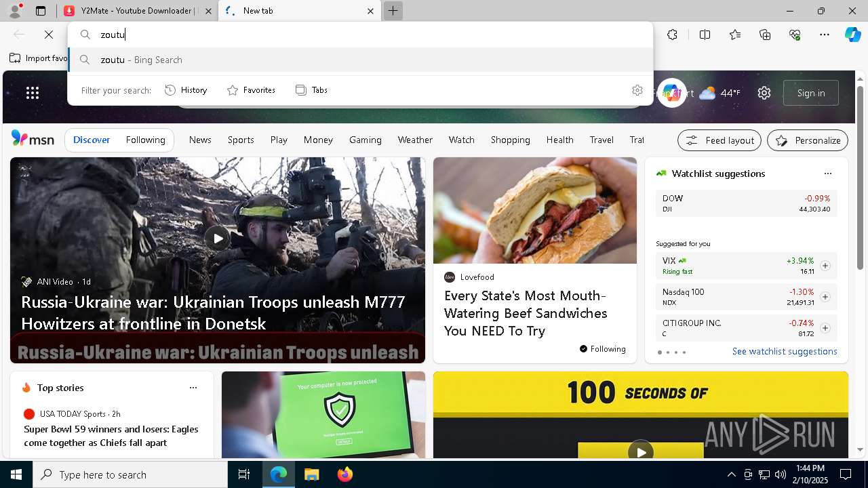868x488 pixels.
Task: Select the Following tab
Action: click(x=146, y=140)
